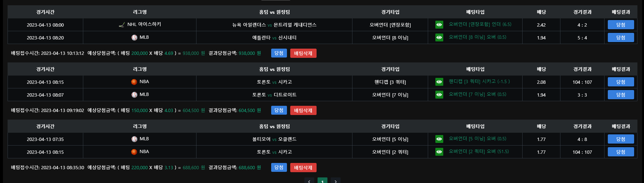
Task: Toggle the eye icon for the 8th inning bet
Action: point(439,37)
